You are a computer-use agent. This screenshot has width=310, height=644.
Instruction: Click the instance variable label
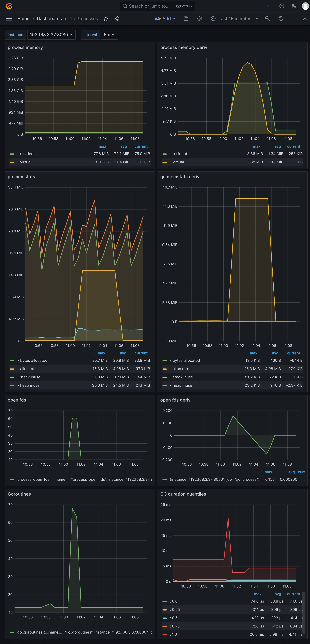(15, 35)
